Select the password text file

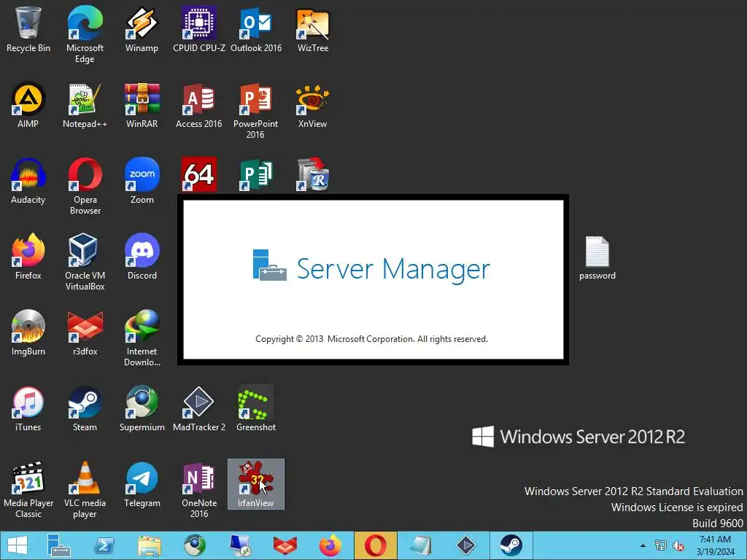click(x=597, y=258)
